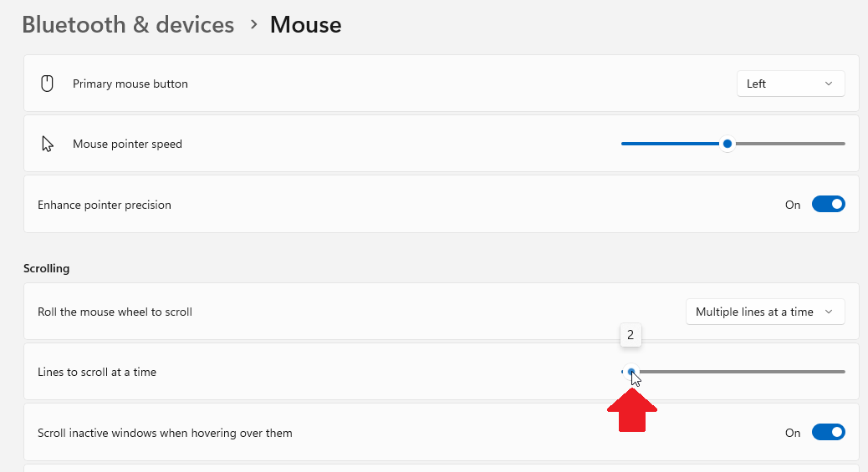Click the pointer arrow icon beside Mouse pointer speed
Screen dimensions: 868x472
click(x=48, y=144)
